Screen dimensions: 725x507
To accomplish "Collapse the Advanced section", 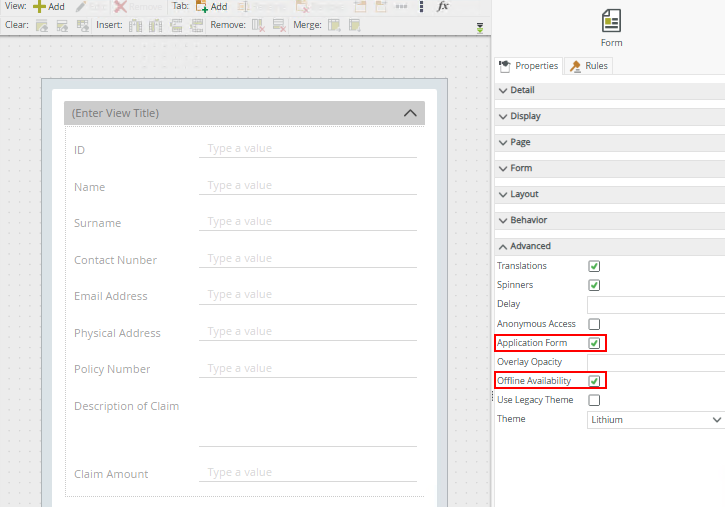I will [530, 246].
